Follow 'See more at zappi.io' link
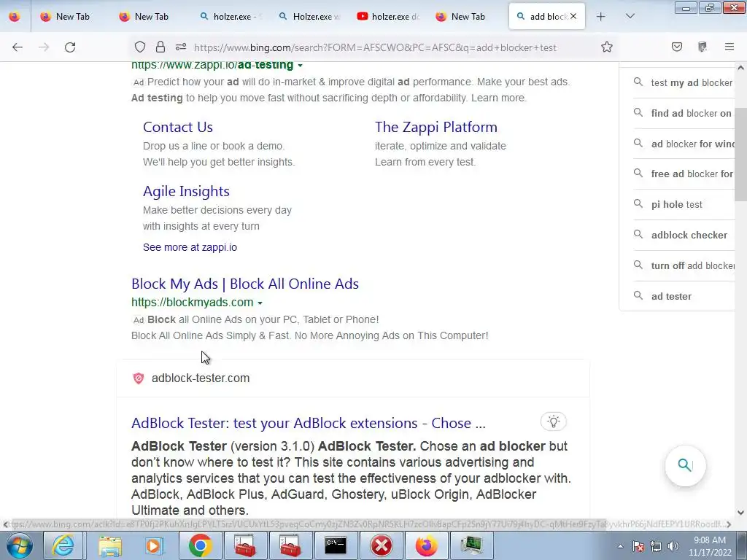Viewport: 747px width, 560px height. coord(190,247)
